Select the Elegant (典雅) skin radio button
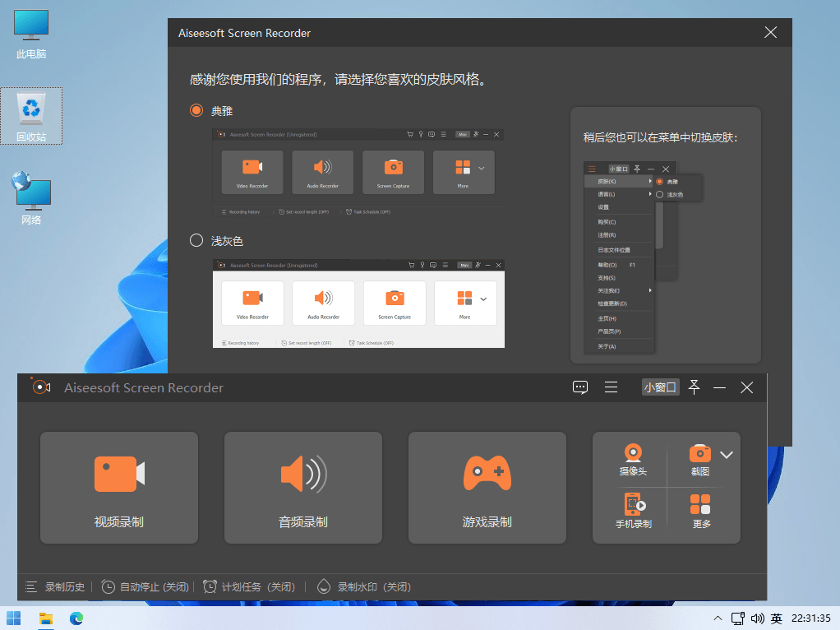The image size is (840, 630). point(196,110)
